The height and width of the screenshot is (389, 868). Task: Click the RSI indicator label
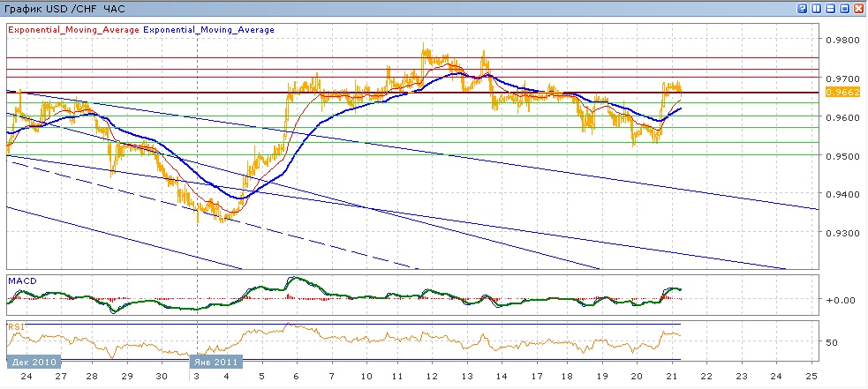[x=16, y=327]
